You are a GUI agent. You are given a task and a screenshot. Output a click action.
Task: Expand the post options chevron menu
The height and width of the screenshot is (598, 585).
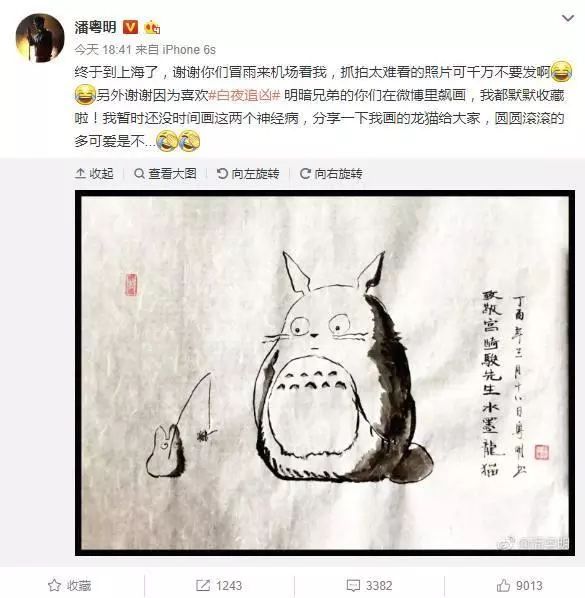pyautogui.click(x=568, y=18)
